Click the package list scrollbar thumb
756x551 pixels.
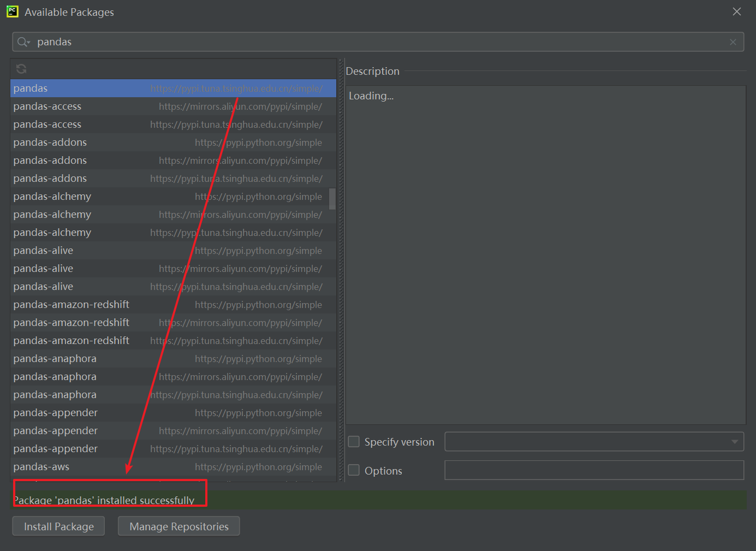click(332, 199)
